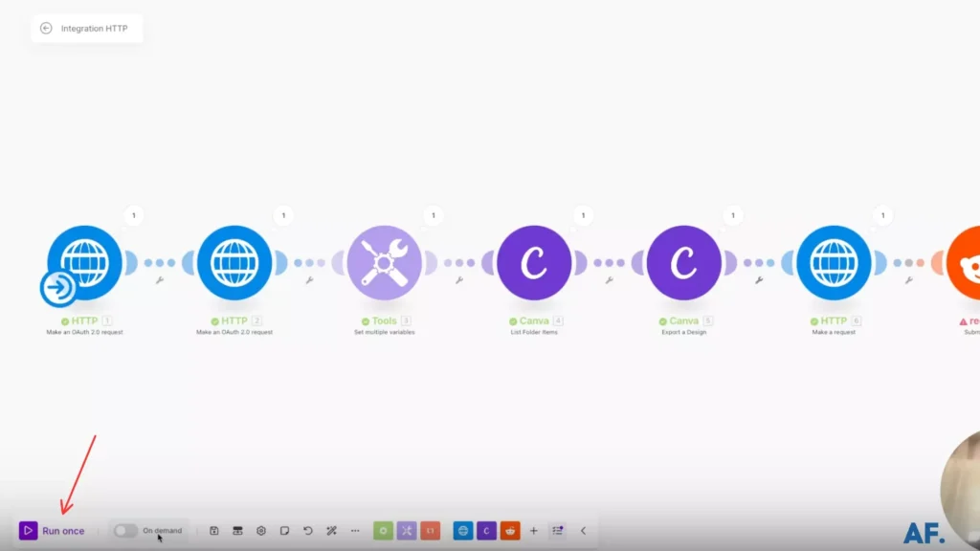Open the list icon next to plus
980x551 pixels.
(558, 530)
